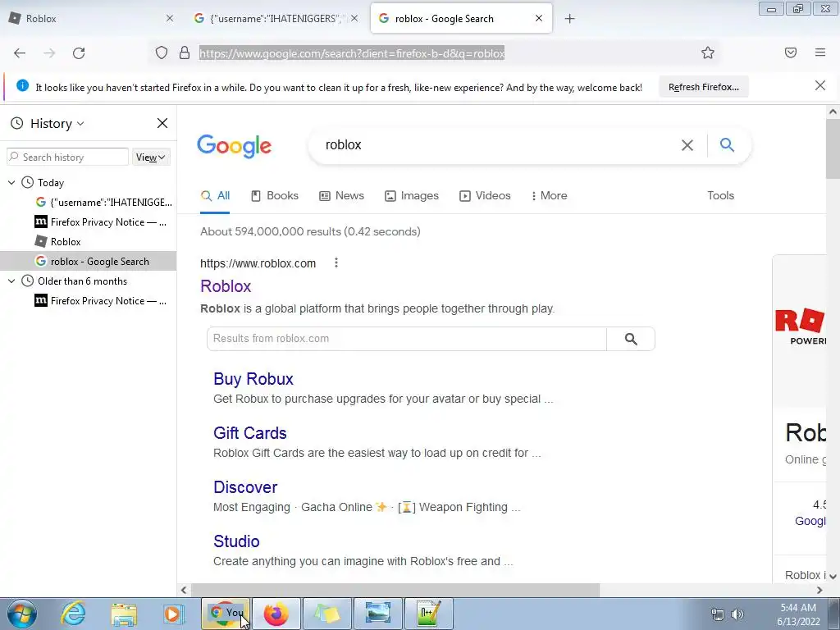Click the roblox.com site search magnifier button

[x=631, y=339]
